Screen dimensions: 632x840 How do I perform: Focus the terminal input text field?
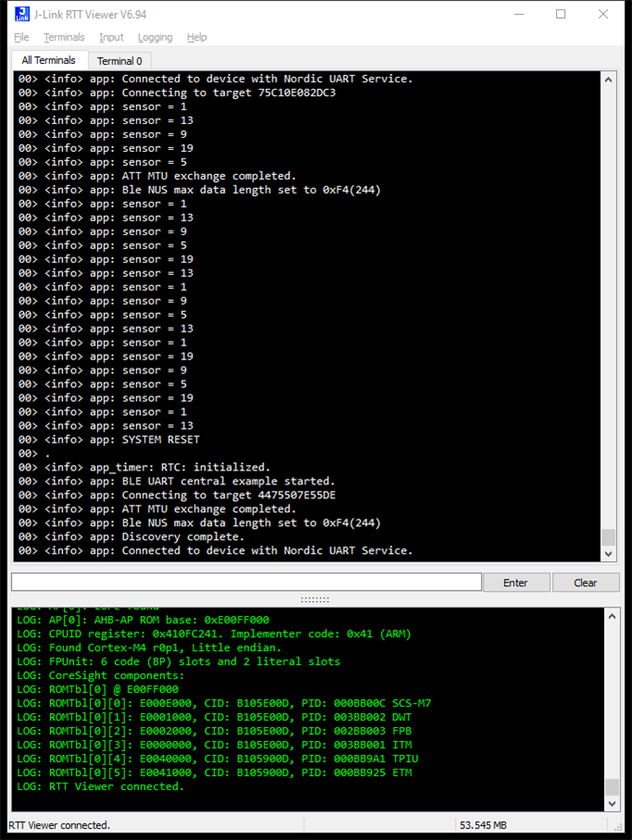(x=246, y=582)
